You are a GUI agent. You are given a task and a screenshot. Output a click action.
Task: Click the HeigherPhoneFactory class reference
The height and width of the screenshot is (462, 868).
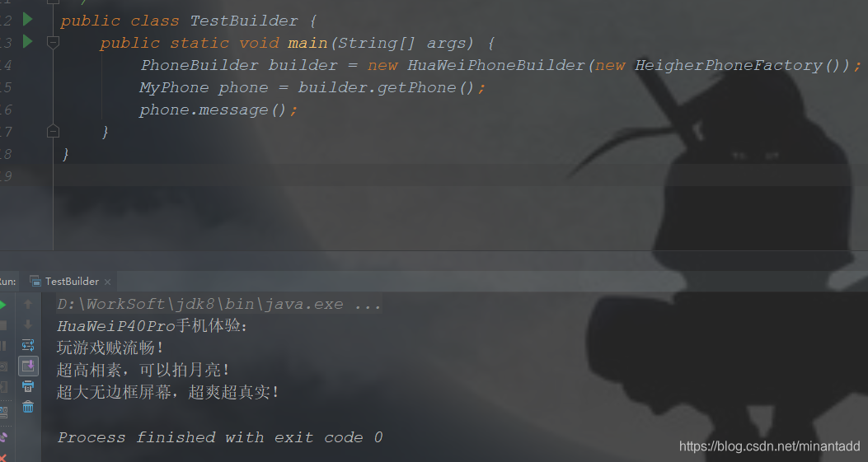[729, 65]
